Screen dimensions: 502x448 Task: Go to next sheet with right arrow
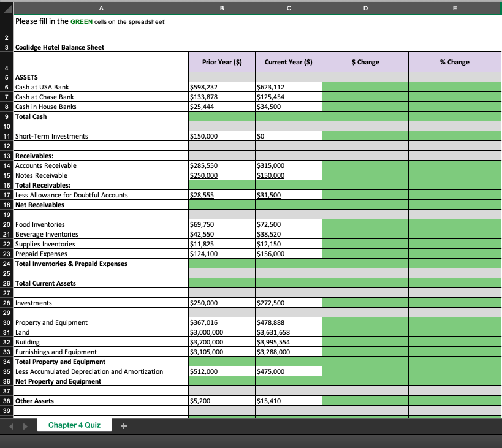click(x=25, y=426)
